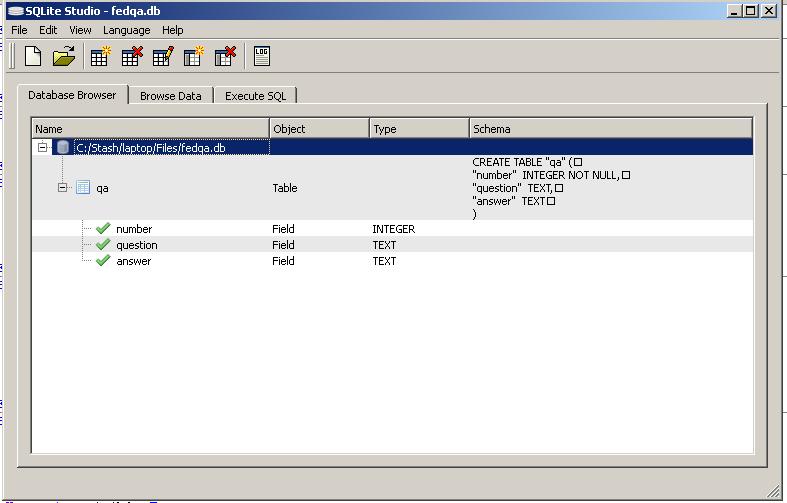Viewport: 787px width, 503px height.
Task: Switch to the Execute SQL tab
Action: pyautogui.click(x=255, y=96)
